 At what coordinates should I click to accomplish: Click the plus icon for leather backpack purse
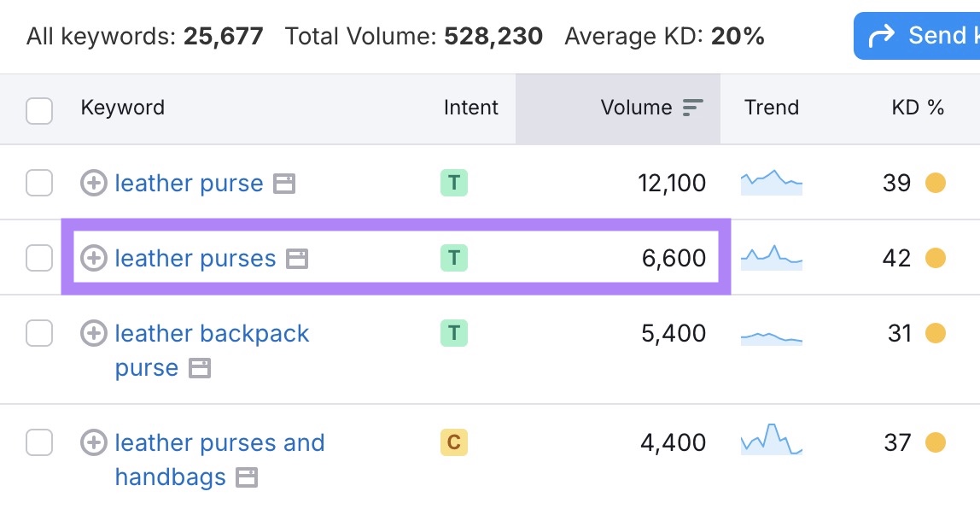click(x=94, y=333)
